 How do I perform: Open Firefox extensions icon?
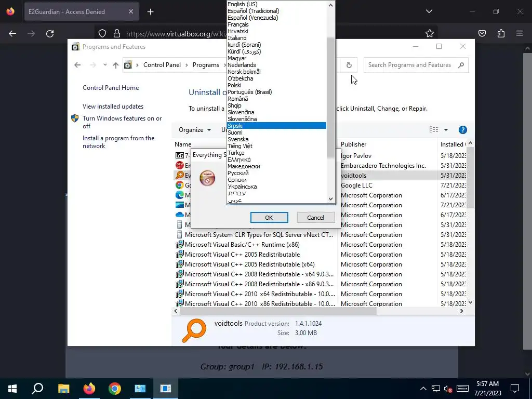[501, 33]
